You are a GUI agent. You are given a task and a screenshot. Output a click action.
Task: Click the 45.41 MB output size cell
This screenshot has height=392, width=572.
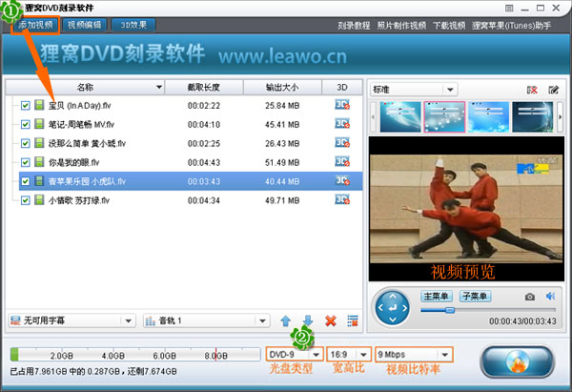[282, 124]
